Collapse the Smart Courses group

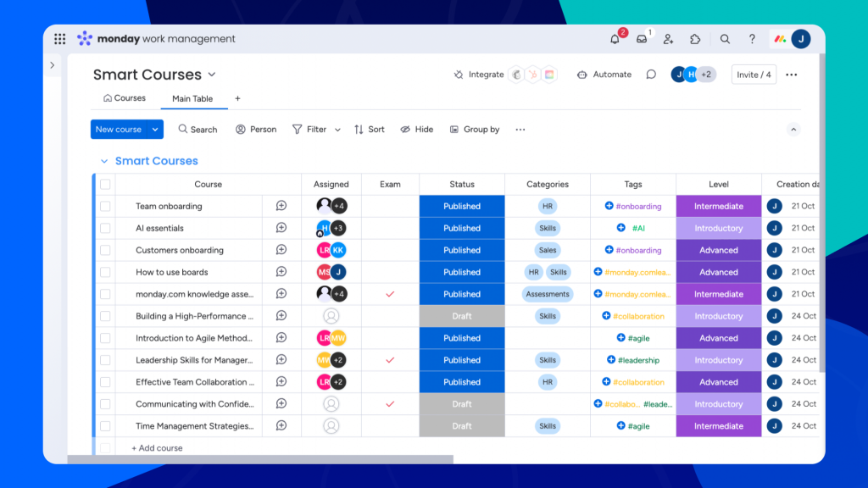coord(103,160)
